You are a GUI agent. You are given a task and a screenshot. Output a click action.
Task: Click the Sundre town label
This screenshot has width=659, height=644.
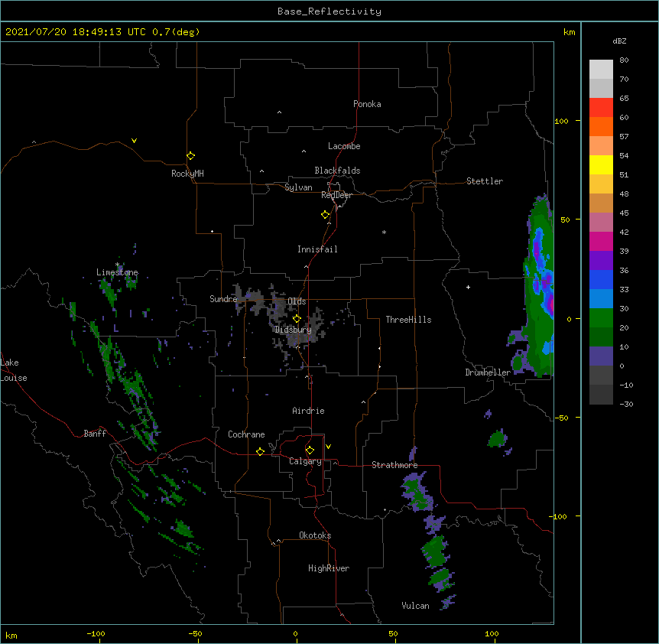pyautogui.click(x=223, y=299)
